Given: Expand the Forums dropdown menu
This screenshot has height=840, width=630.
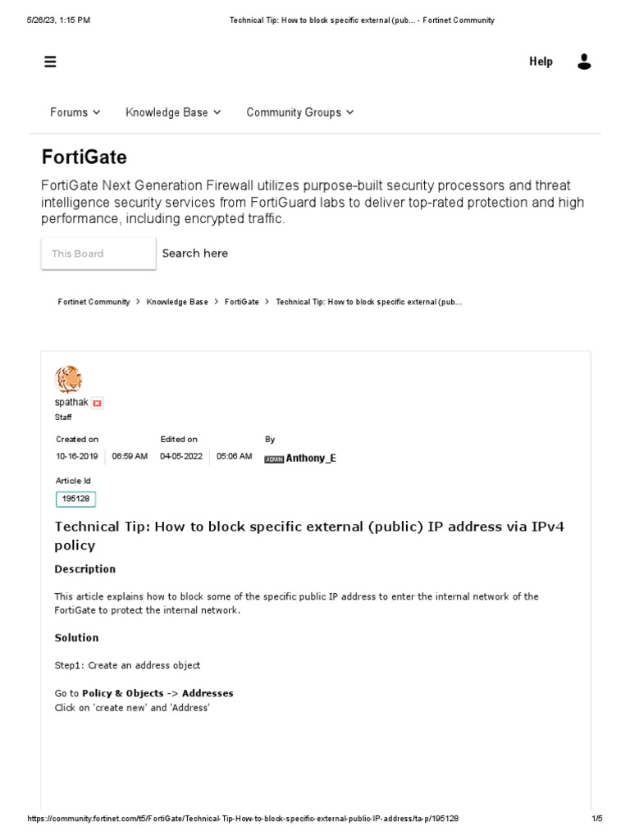Looking at the screenshot, I should (x=75, y=112).
